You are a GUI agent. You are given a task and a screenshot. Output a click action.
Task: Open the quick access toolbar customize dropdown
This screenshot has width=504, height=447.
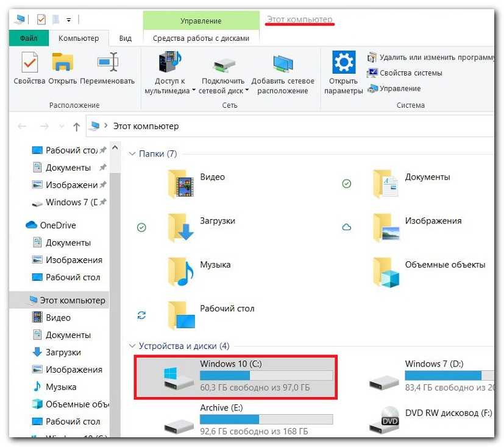[69, 20]
